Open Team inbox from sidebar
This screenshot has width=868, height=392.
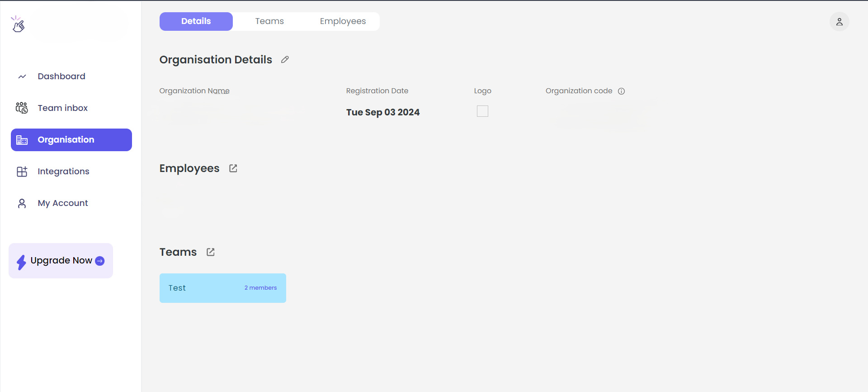pos(71,108)
